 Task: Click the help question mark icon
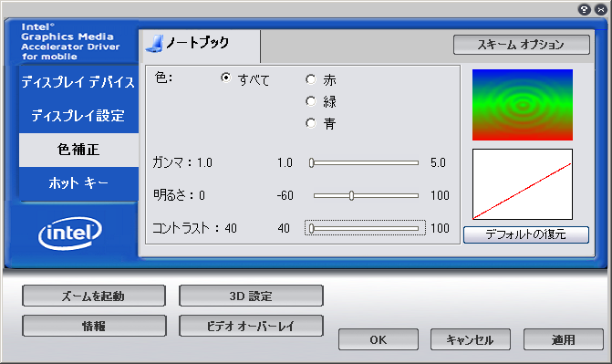tap(584, 10)
